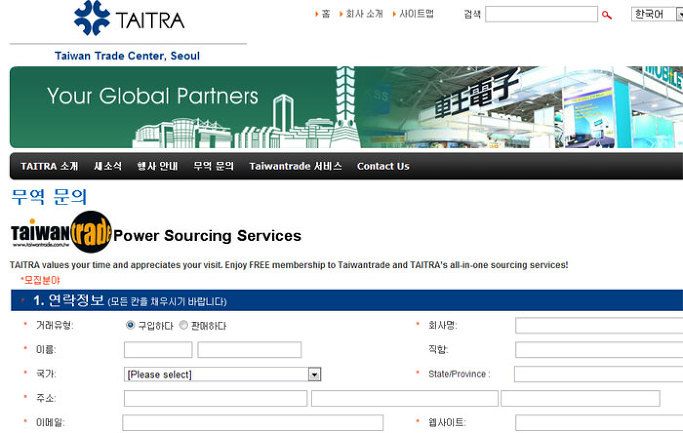Open the 새소식 menu item
683x433 pixels.
tap(108, 166)
